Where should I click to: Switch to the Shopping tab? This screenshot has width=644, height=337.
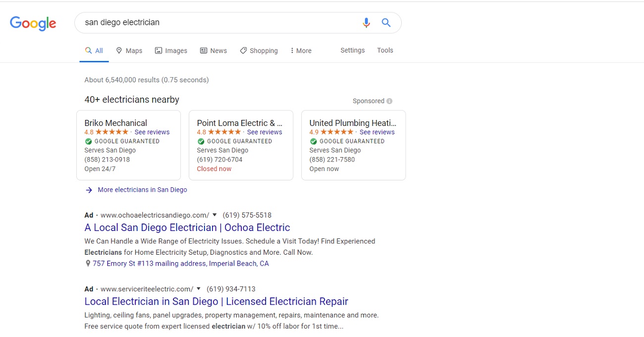click(259, 50)
